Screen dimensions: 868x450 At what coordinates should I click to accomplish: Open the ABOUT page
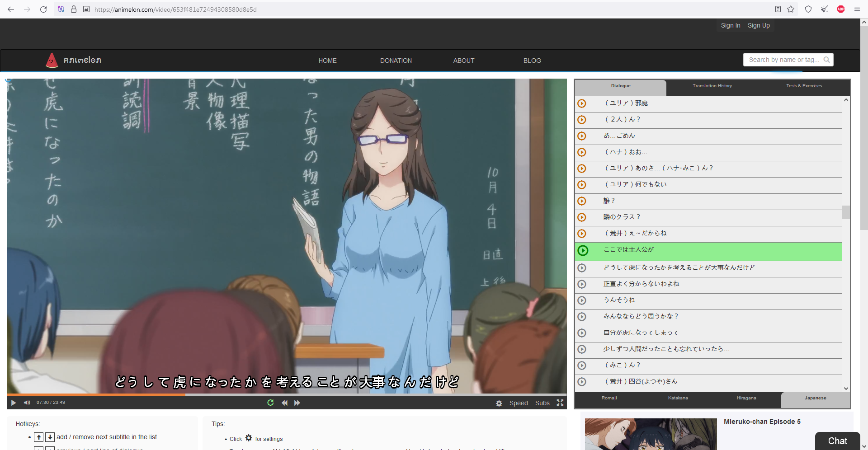464,61
